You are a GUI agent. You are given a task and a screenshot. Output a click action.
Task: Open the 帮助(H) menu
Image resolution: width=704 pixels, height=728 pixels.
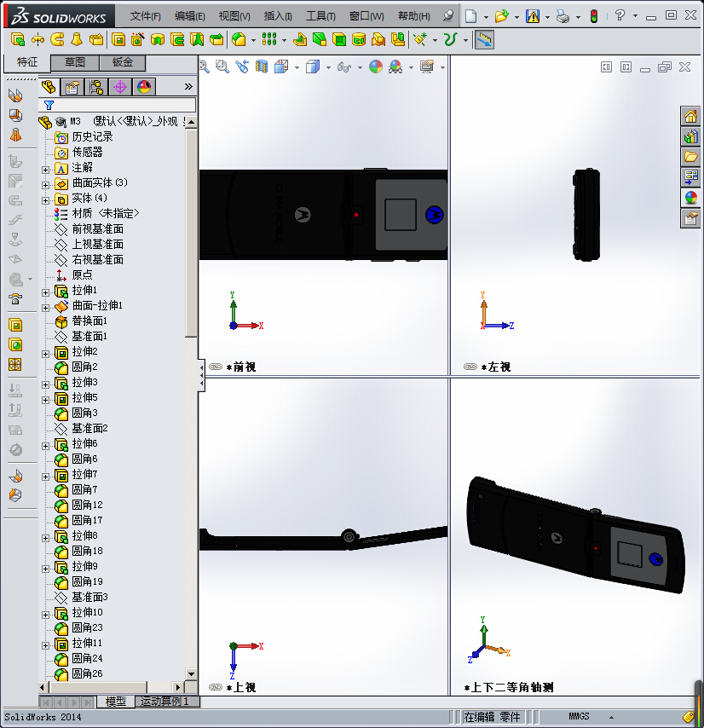[x=414, y=16]
